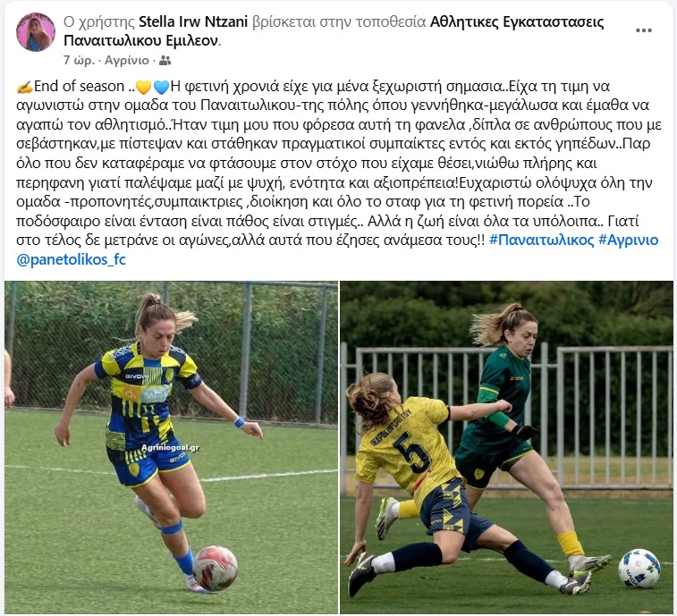
Task: Click the writing hand emoji before End of season
Action: click(25, 87)
